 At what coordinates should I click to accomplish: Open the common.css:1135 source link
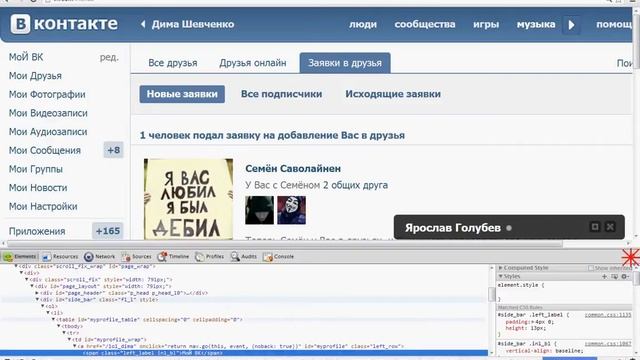point(608,315)
